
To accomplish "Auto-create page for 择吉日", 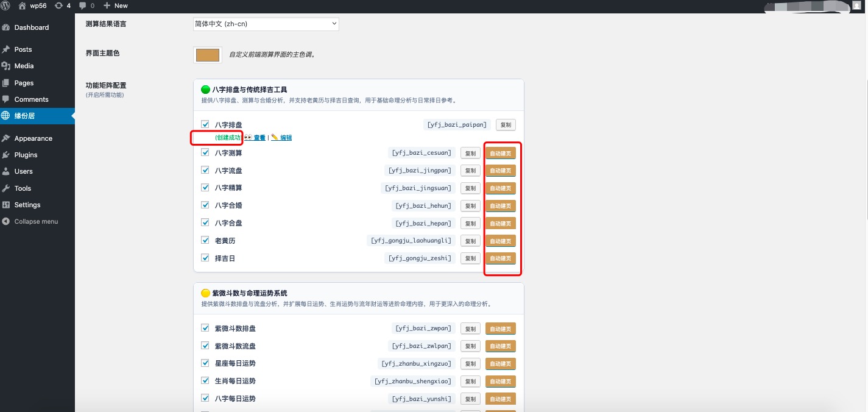I will click(501, 258).
